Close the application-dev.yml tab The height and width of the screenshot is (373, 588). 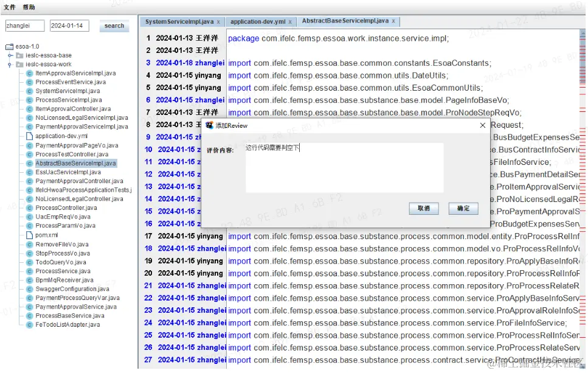(x=290, y=22)
